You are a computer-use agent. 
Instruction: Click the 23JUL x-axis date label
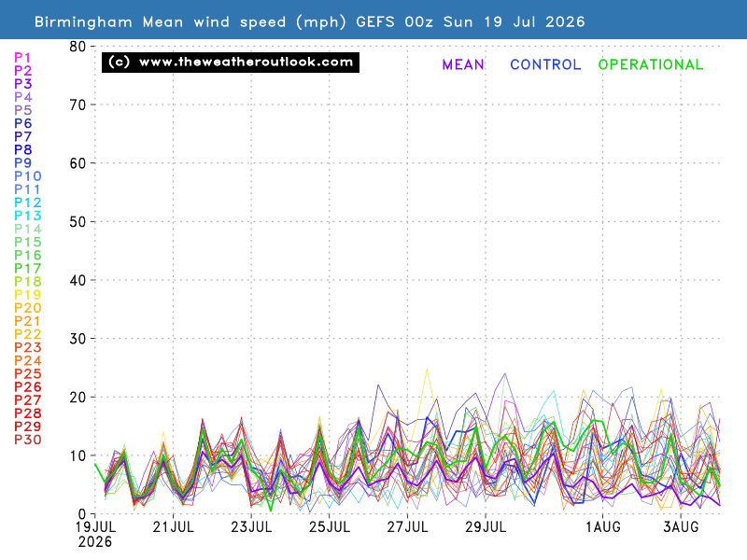click(251, 527)
